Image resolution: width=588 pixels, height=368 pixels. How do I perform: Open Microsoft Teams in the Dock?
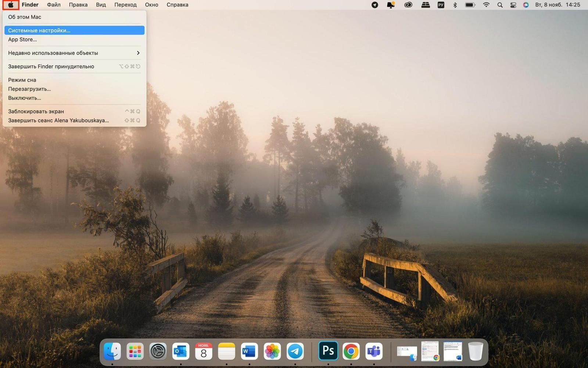coord(374,351)
